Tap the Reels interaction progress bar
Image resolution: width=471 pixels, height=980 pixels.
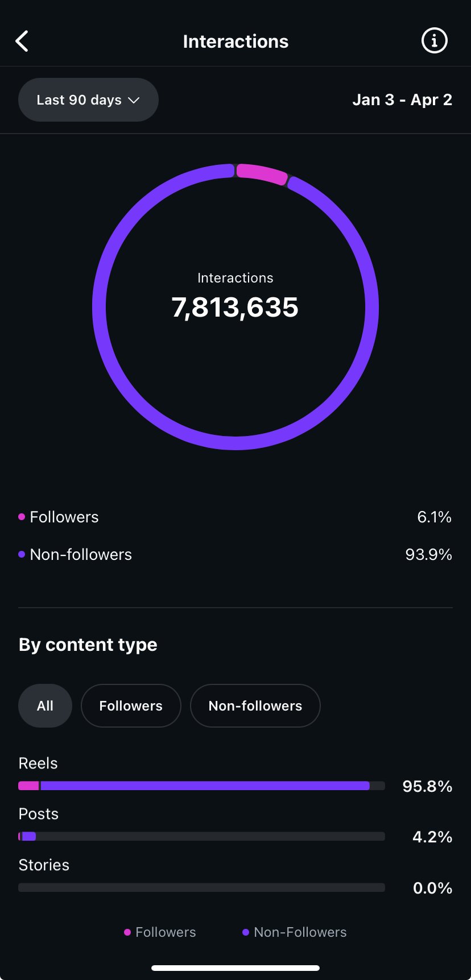tap(201, 786)
